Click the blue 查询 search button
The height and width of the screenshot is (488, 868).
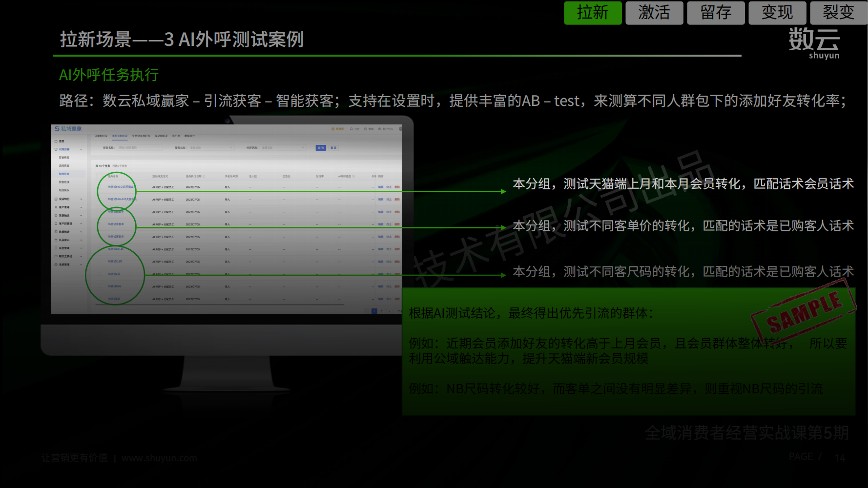[321, 147]
